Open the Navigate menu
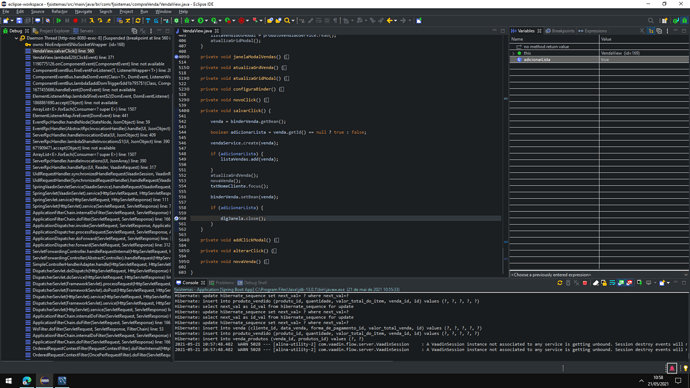Viewport: 690px width, 388px height. (x=83, y=11)
